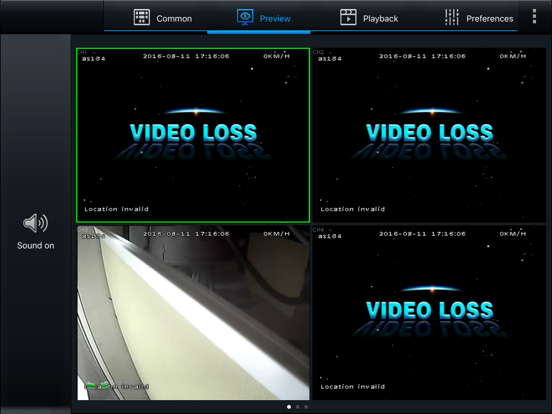Open the three-dot overflow menu

[534, 17]
